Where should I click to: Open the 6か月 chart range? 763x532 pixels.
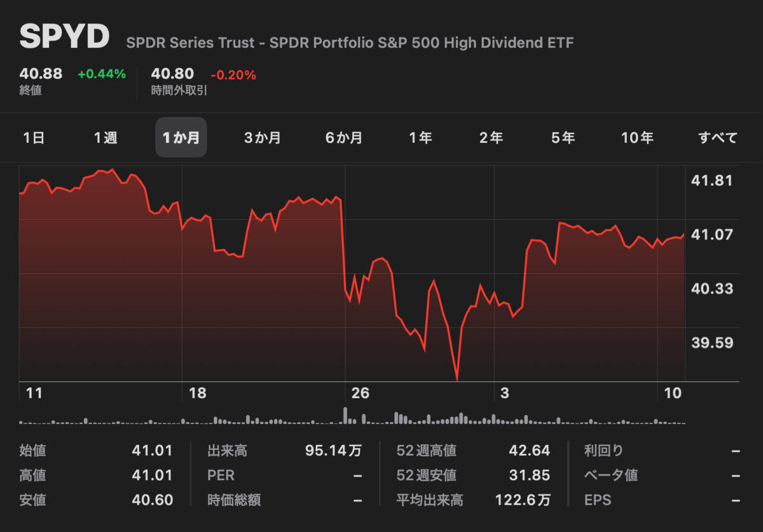pyautogui.click(x=344, y=137)
